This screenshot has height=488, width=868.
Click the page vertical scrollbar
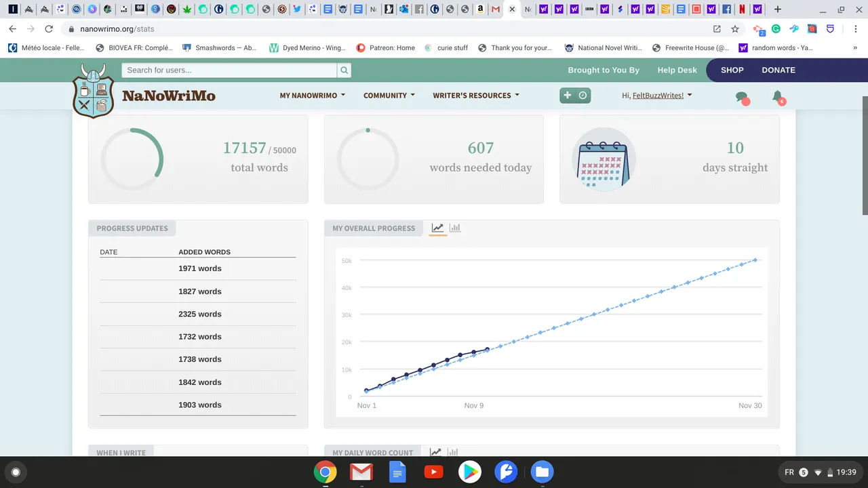point(864,155)
